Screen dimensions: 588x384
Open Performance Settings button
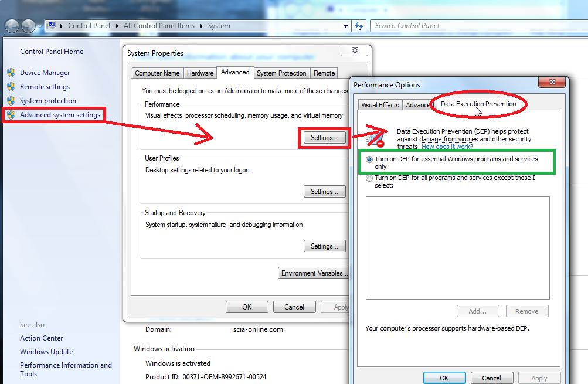pyautogui.click(x=324, y=138)
